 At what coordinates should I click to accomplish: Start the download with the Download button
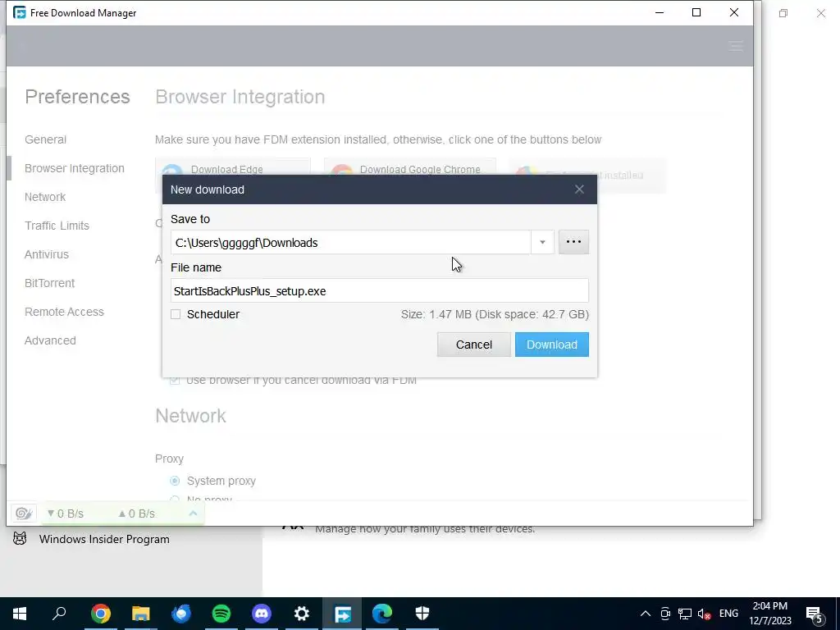click(552, 345)
